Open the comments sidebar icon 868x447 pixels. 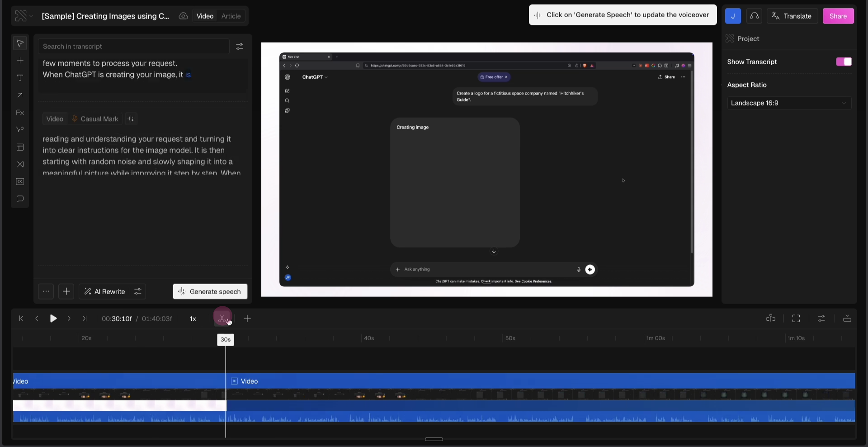(x=20, y=199)
